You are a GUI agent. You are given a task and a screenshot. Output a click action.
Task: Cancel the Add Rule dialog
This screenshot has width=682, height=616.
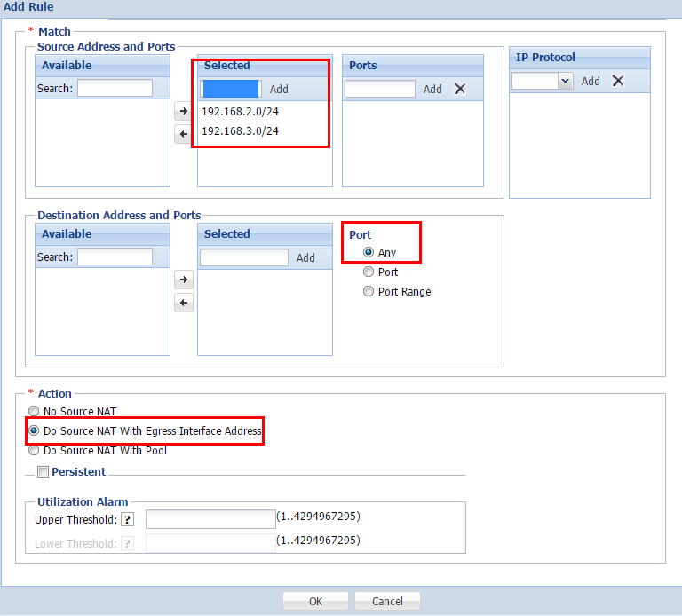pos(387,601)
